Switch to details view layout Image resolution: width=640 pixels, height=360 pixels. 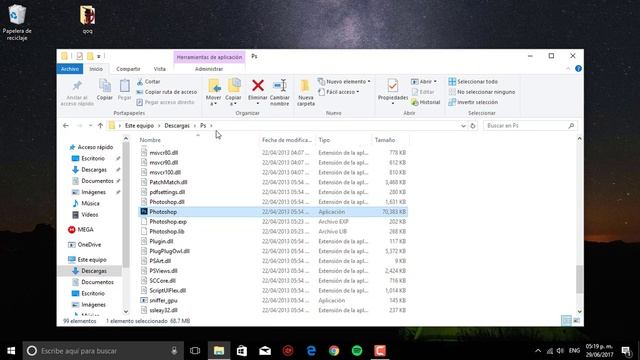point(566,321)
